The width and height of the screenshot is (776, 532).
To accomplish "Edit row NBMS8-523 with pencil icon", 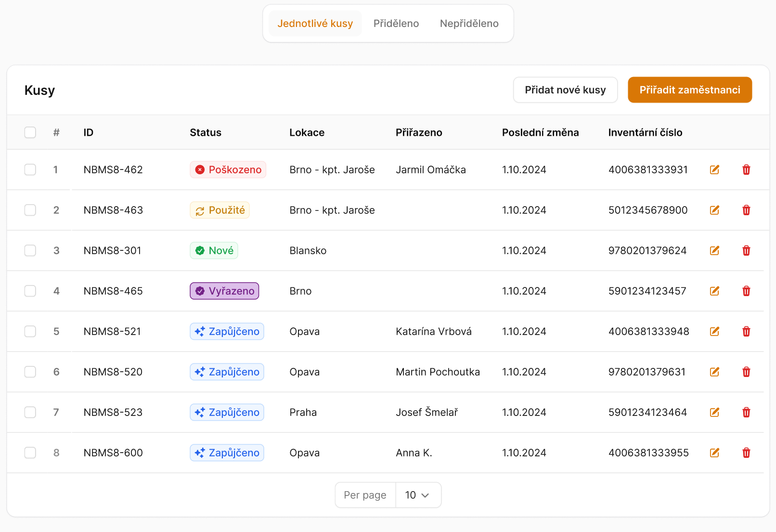I will tap(714, 412).
